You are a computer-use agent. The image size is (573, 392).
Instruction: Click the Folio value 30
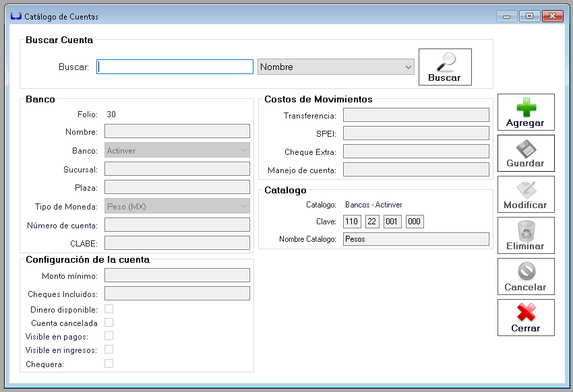tap(111, 115)
